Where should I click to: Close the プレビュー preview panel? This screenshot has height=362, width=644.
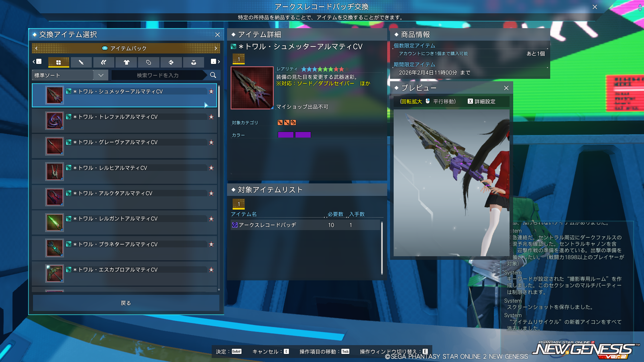[506, 88]
